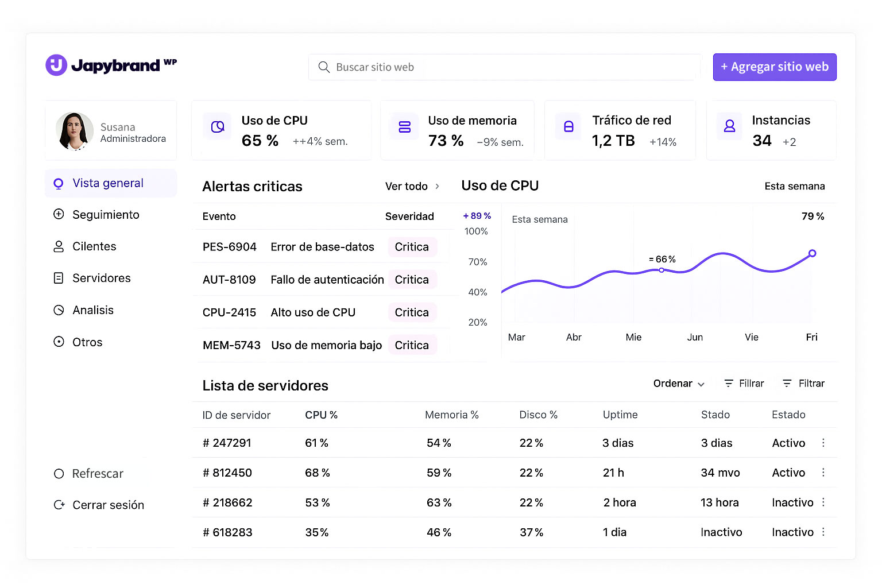
Task: Open the Analisis sidebar icon
Action: click(x=59, y=310)
